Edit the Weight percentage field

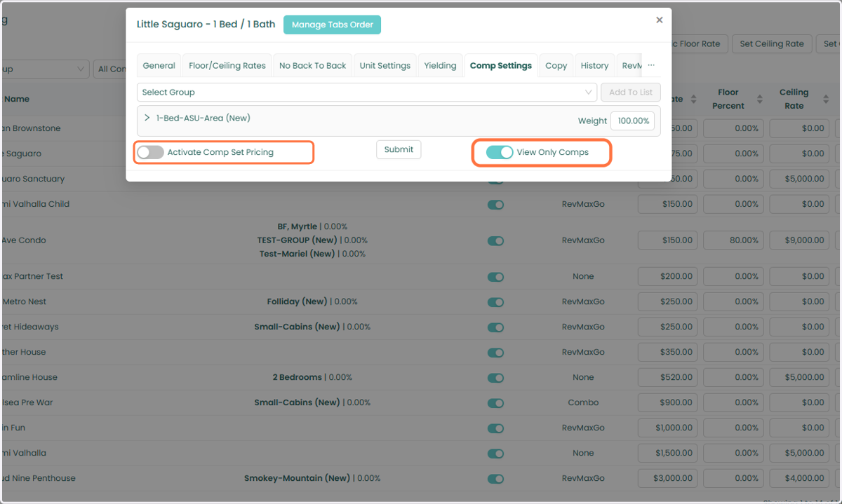pos(633,121)
